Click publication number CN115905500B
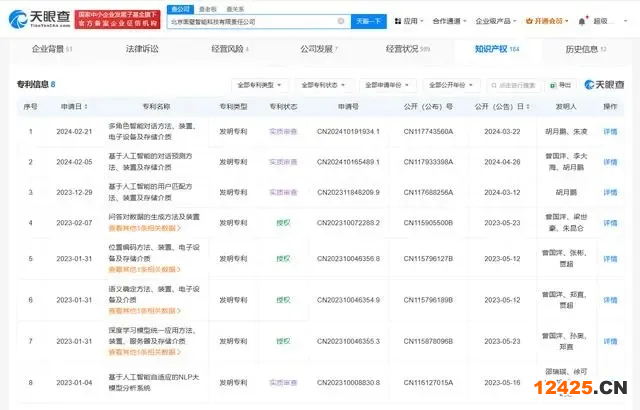 (x=428, y=223)
